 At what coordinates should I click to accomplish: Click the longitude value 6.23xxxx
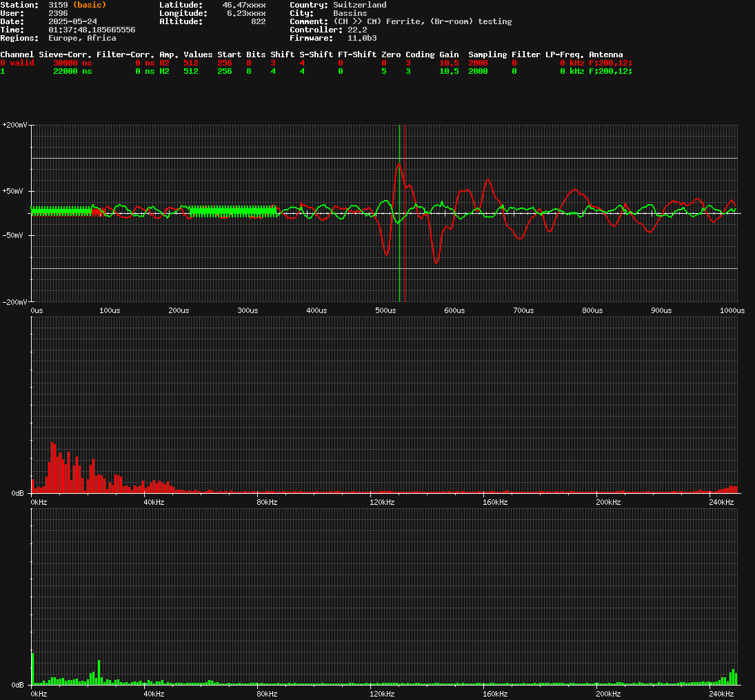[246, 13]
